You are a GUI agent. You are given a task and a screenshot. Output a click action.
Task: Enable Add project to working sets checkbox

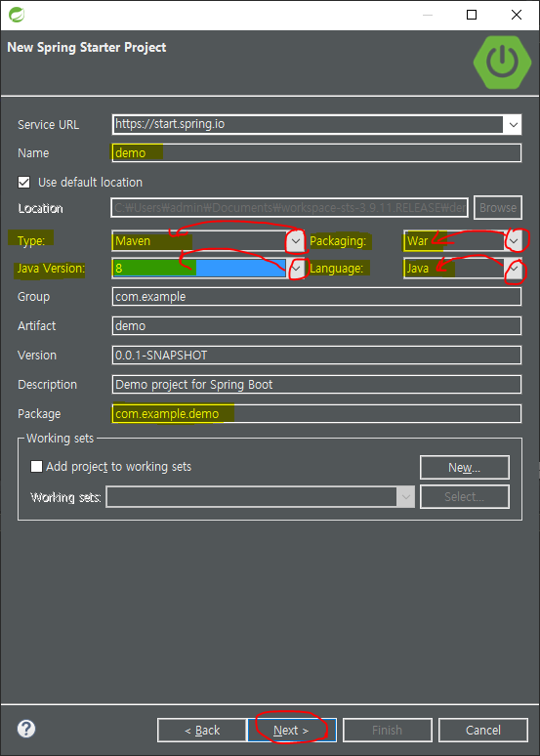pyautogui.click(x=36, y=466)
